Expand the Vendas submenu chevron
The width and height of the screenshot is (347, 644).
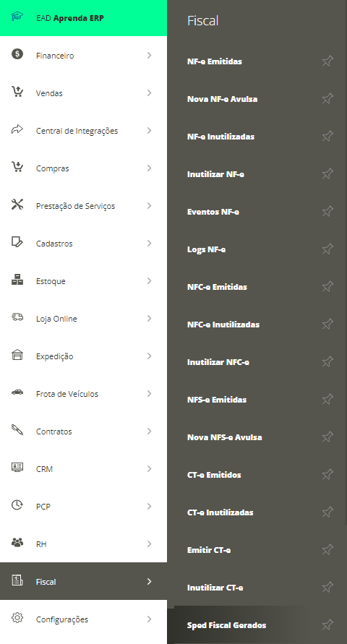click(x=150, y=93)
